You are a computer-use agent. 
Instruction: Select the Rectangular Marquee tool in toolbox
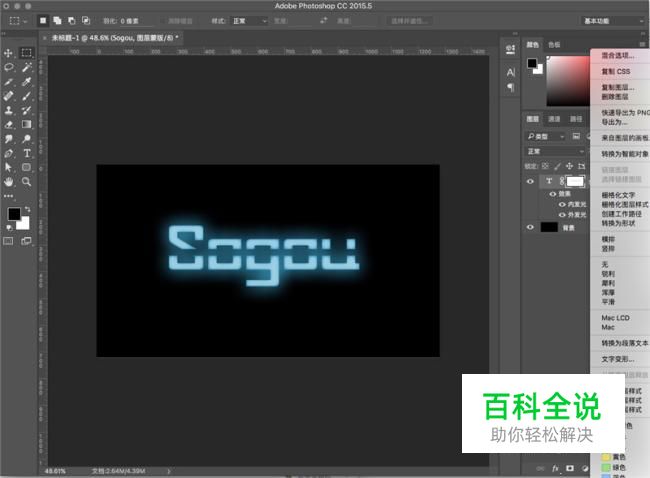click(27, 53)
